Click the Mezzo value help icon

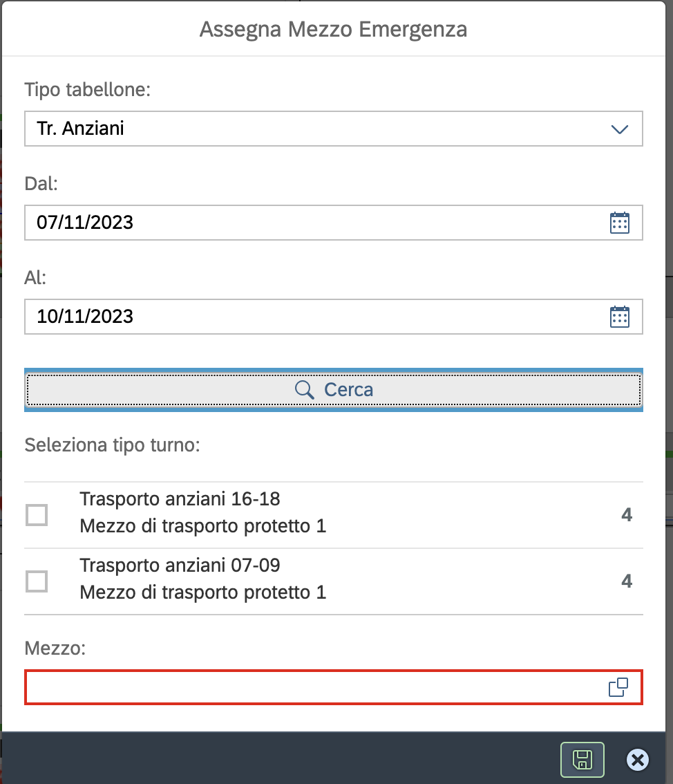click(618, 687)
